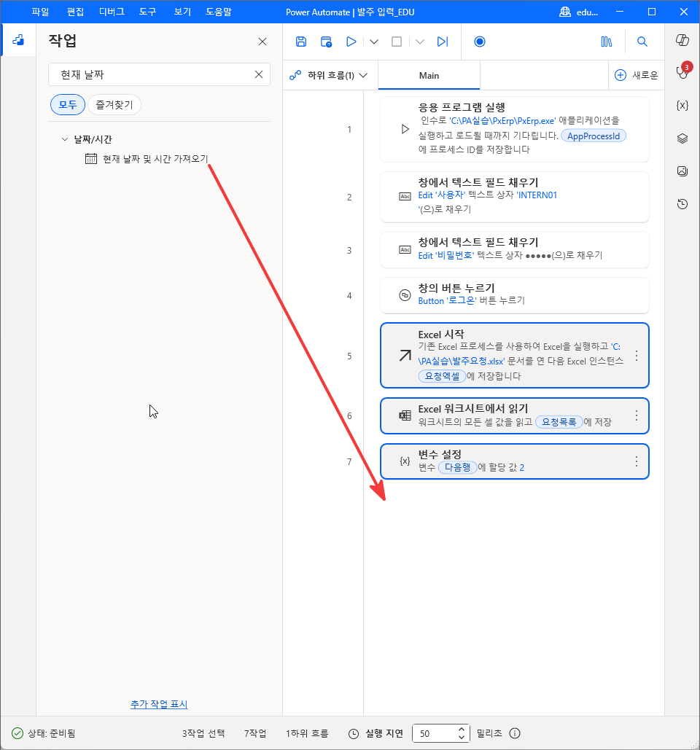
Task: Open the assets library icon
Action: point(606,42)
